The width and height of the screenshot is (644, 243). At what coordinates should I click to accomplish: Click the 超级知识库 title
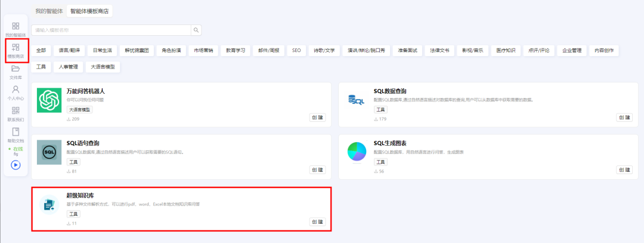pyautogui.click(x=80, y=195)
